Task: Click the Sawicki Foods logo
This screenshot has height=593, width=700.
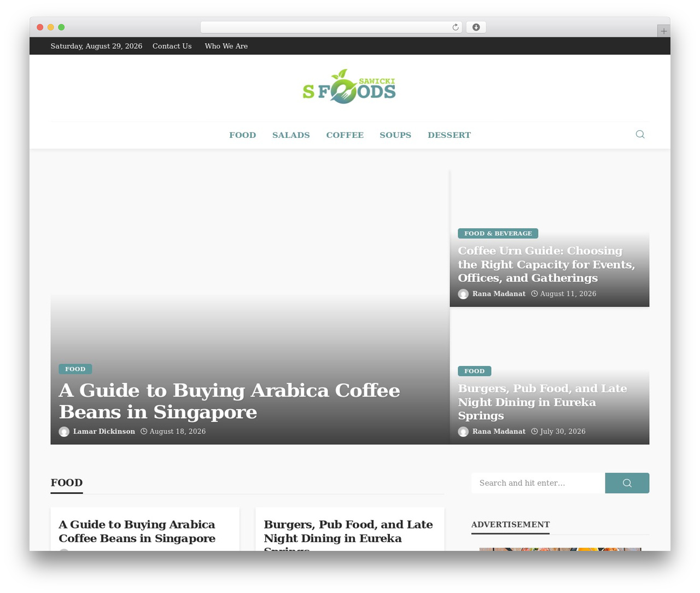Action: (349, 86)
